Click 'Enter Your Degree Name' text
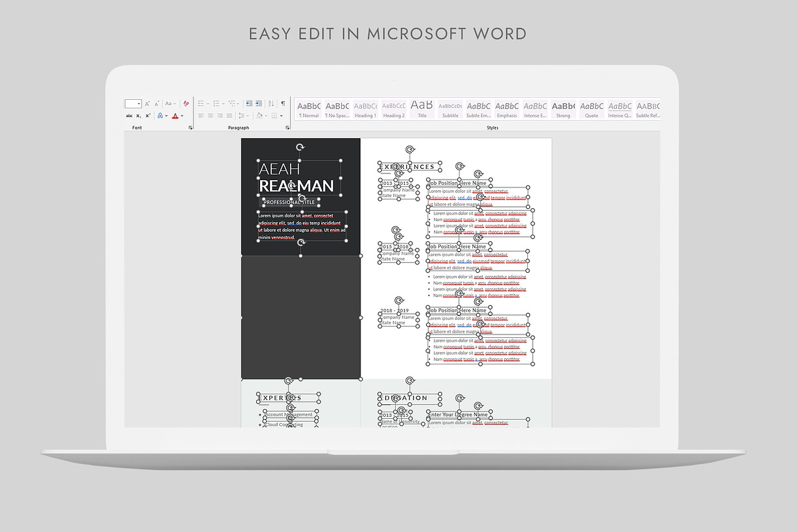798x532 pixels. point(458,414)
